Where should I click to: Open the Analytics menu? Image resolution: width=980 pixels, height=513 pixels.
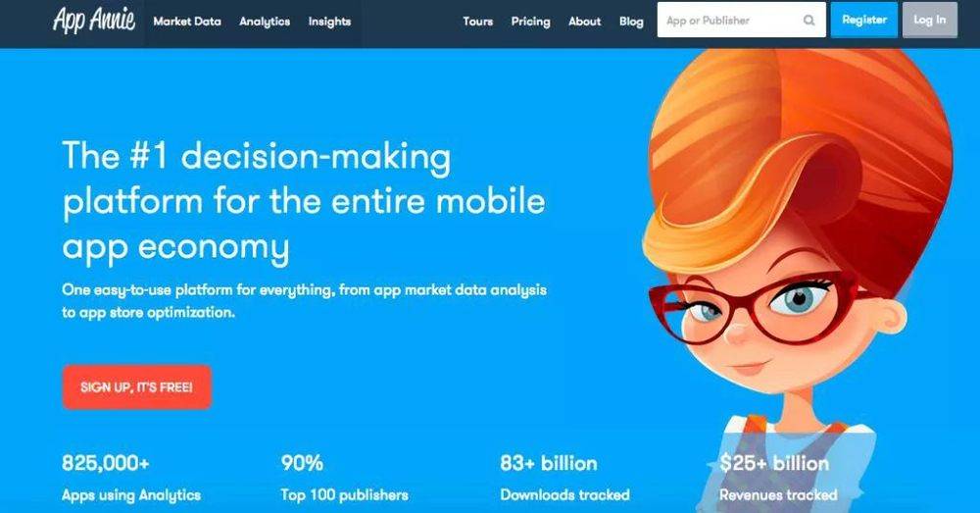(x=265, y=22)
